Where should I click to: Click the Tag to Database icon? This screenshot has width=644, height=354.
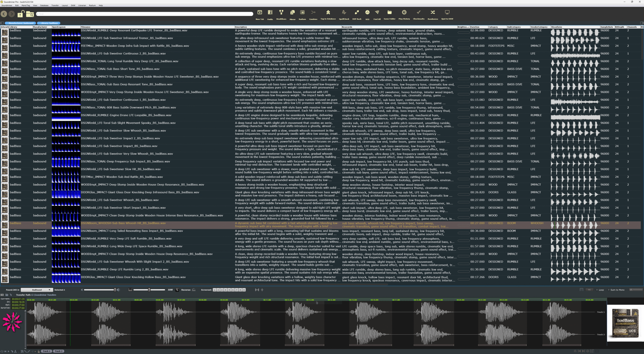[328, 13]
